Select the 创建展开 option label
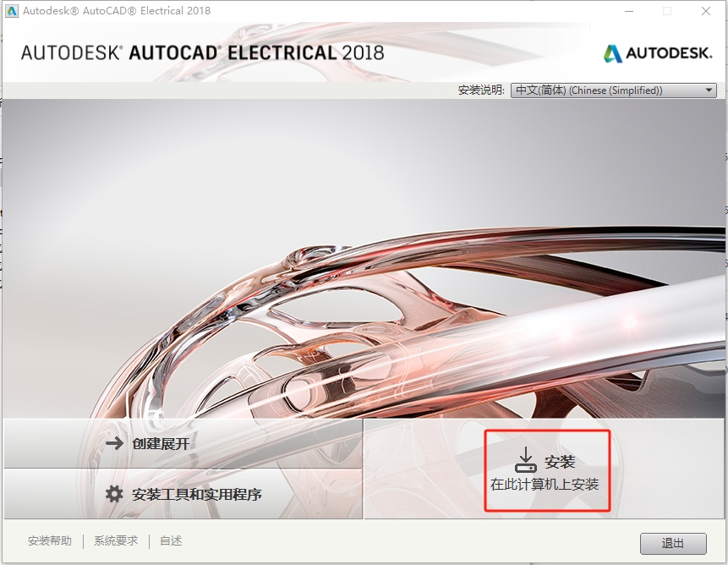This screenshot has height=565, width=728. (161, 443)
